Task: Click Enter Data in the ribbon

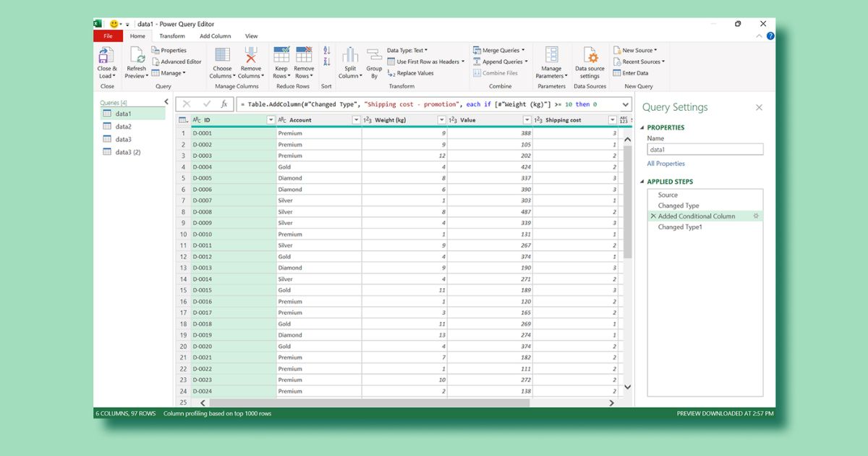Action: 631,73
